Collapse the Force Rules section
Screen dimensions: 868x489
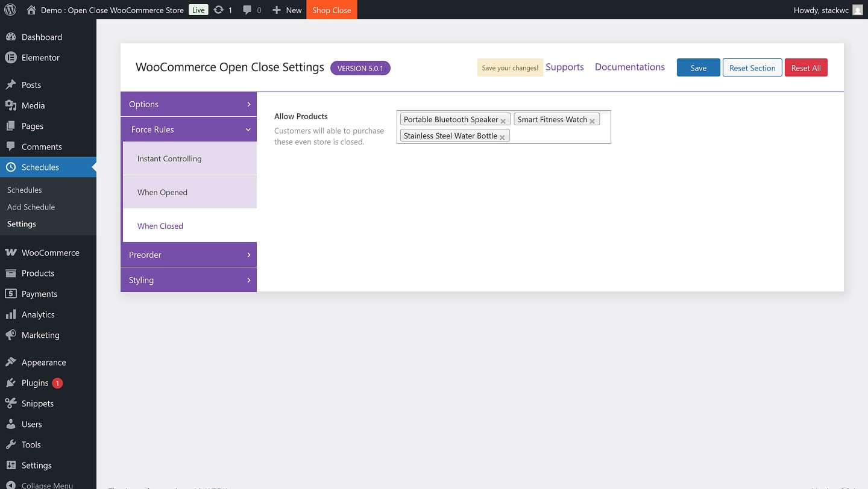190,129
